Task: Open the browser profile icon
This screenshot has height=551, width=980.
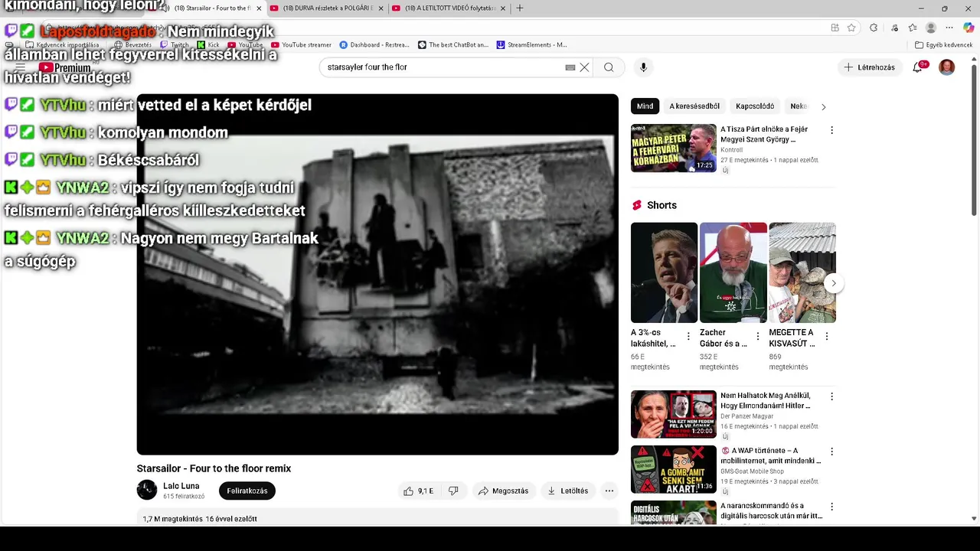Action: pyautogui.click(x=931, y=28)
